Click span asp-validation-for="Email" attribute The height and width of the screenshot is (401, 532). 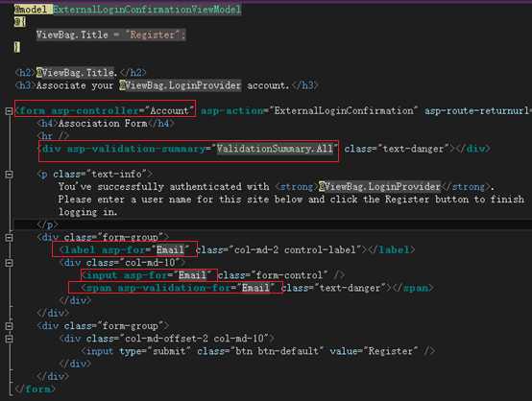click(x=197, y=288)
